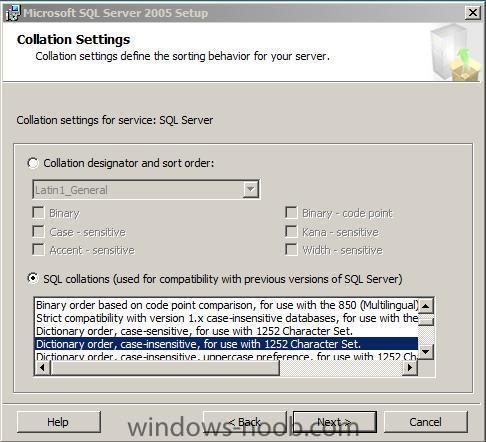Select Binary order code point 850 Multilingual entry
Viewport: 486px width, 442px height.
tap(226, 305)
